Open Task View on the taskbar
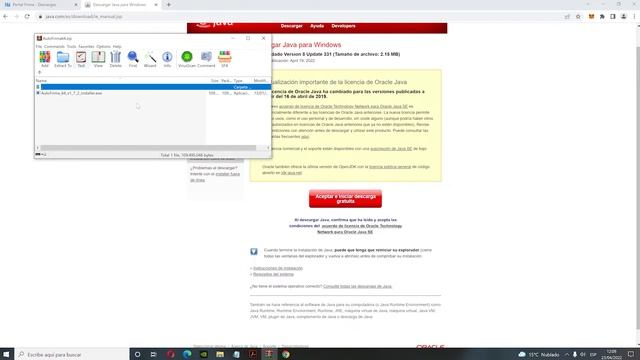Screen dimensions: 640x360 (x=153, y=354)
